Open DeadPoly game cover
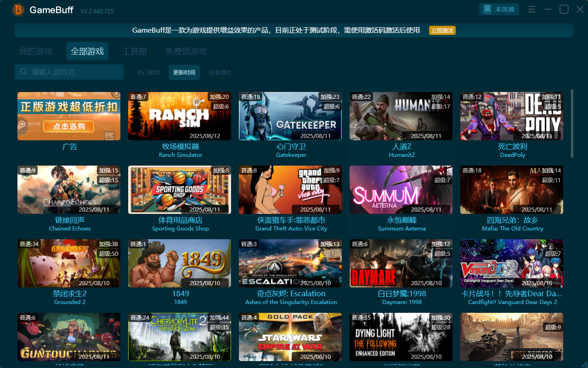The image size is (588, 368). [x=512, y=116]
